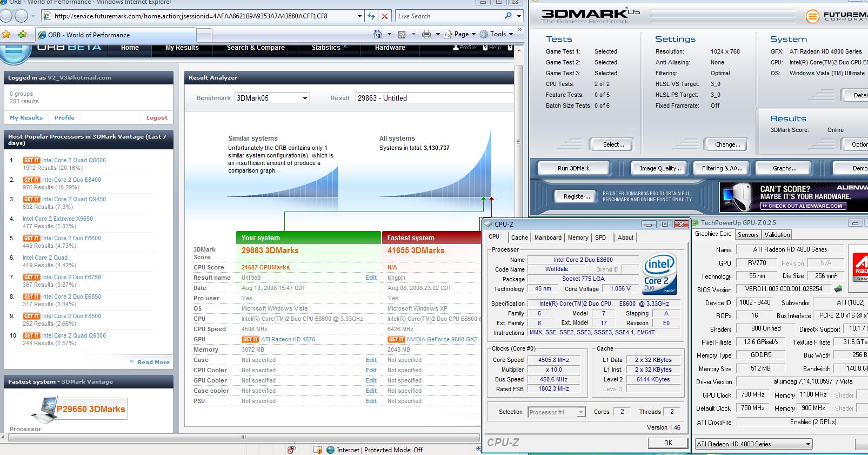Click IE Refresh button next to address bar
This screenshot has width=868, height=455.
(x=371, y=16)
